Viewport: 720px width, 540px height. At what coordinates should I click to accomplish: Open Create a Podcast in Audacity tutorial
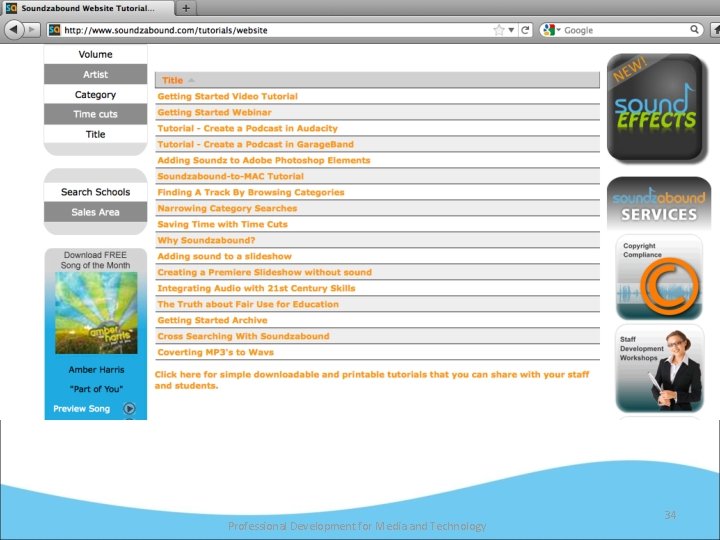[x=248, y=129]
